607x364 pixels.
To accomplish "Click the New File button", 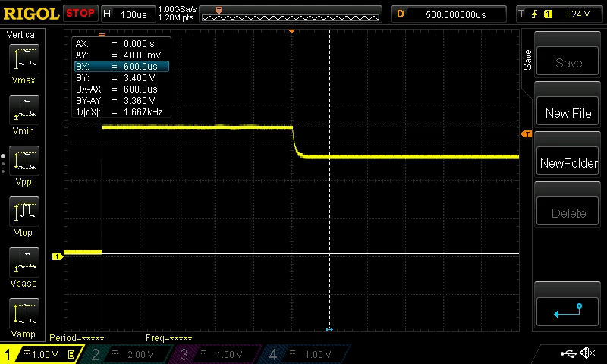I will click(x=568, y=111).
